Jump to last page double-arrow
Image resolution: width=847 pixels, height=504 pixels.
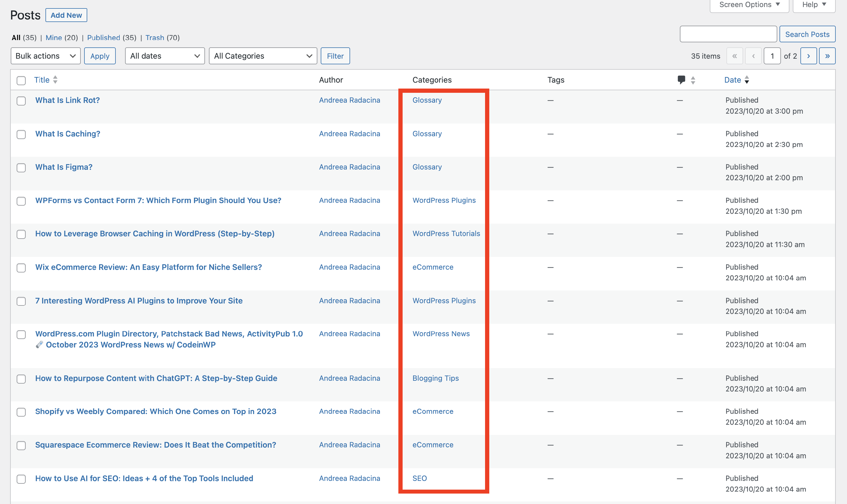tap(827, 56)
